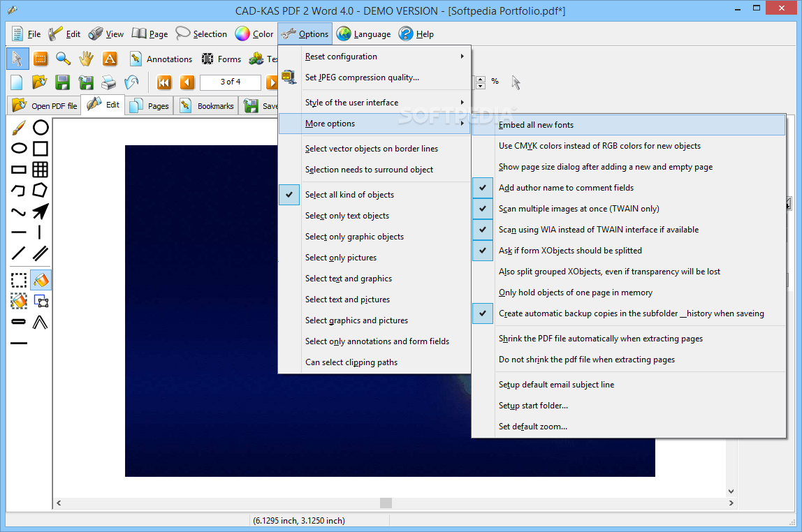This screenshot has height=532, width=802.
Task: Pick the ellipse shape tool
Action: click(19, 149)
